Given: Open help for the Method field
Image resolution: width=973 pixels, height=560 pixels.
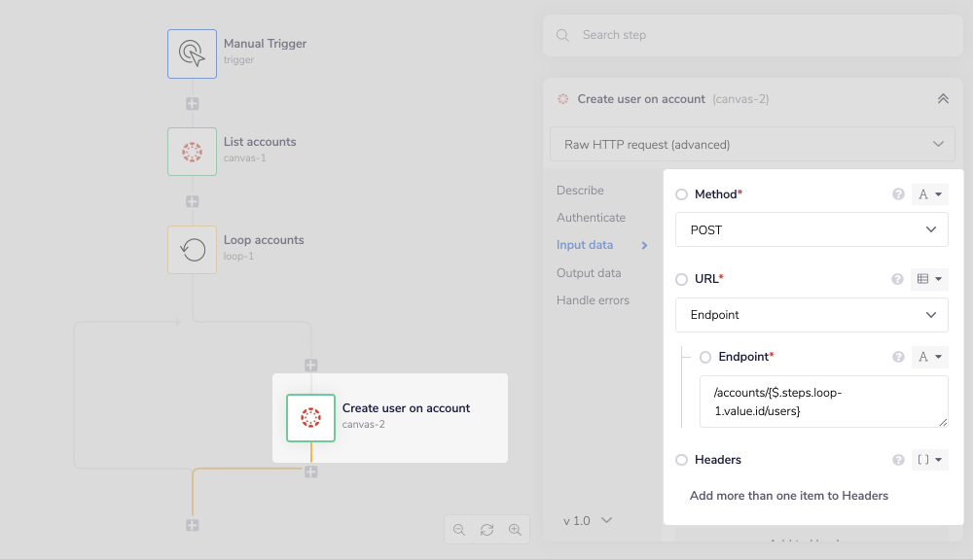Looking at the screenshot, I should (898, 194).
